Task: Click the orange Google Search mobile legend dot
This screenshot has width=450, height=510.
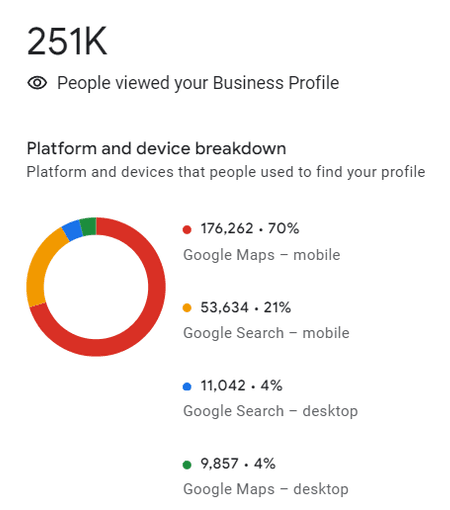Action: [x=187, y=308]
